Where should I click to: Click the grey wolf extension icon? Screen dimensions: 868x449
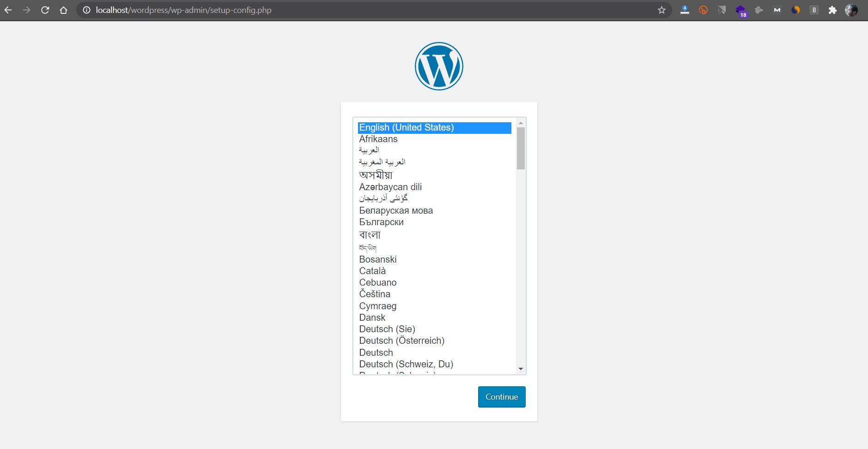pos(759,10)
